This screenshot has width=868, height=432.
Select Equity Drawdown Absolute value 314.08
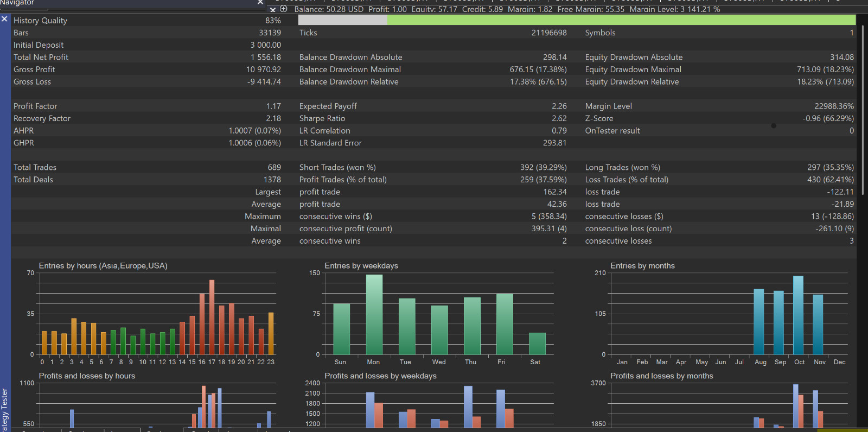842,57
